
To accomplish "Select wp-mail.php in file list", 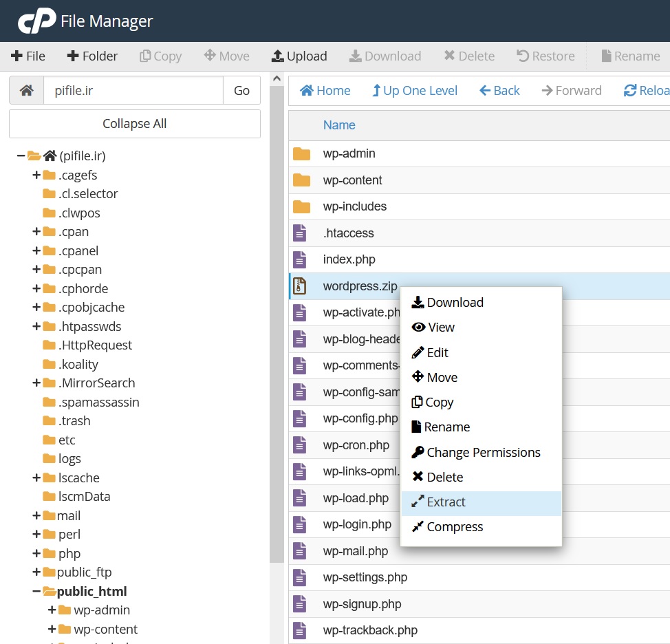I will click(356, 551).
